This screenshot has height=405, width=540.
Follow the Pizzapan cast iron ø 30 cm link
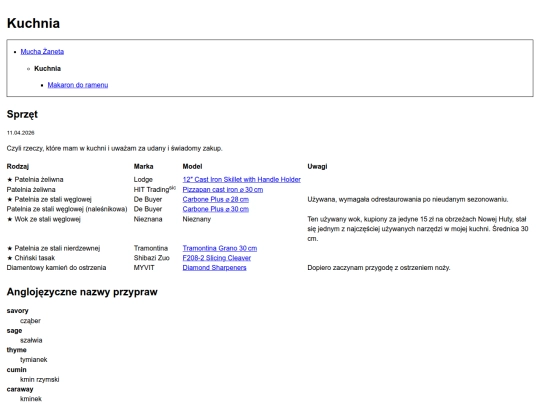(223, 189)
